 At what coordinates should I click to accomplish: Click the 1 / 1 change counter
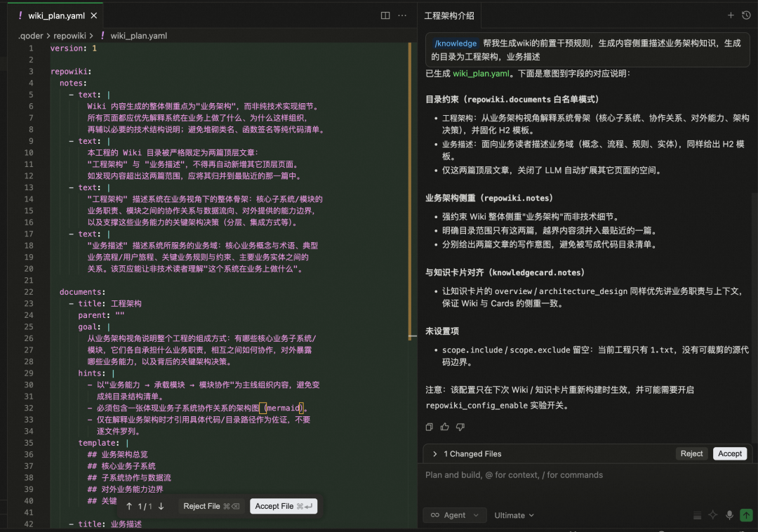click(x=145, y=507)
